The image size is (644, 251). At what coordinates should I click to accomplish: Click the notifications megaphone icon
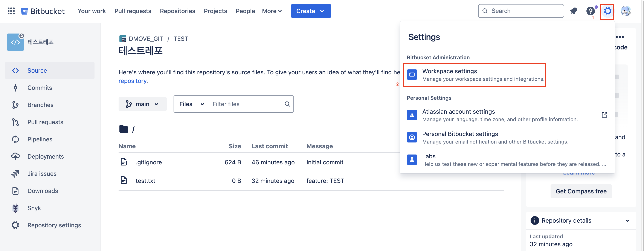point(573,11)
